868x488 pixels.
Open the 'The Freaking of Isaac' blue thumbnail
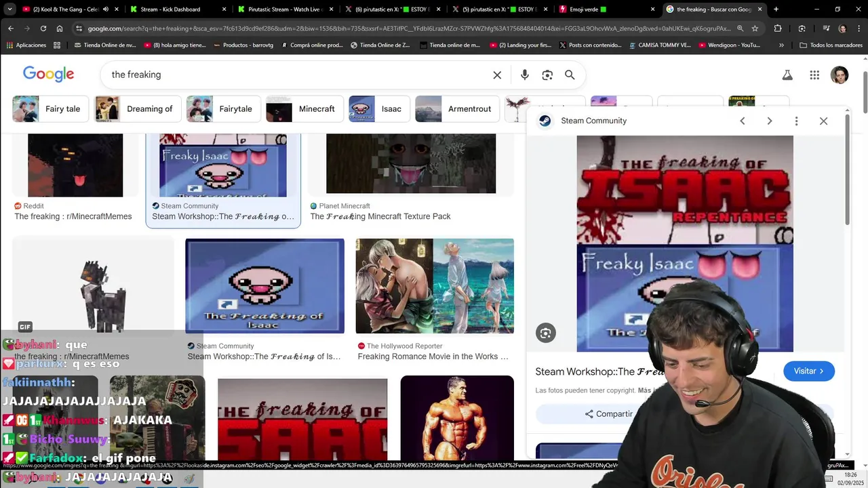click(264, 285)
